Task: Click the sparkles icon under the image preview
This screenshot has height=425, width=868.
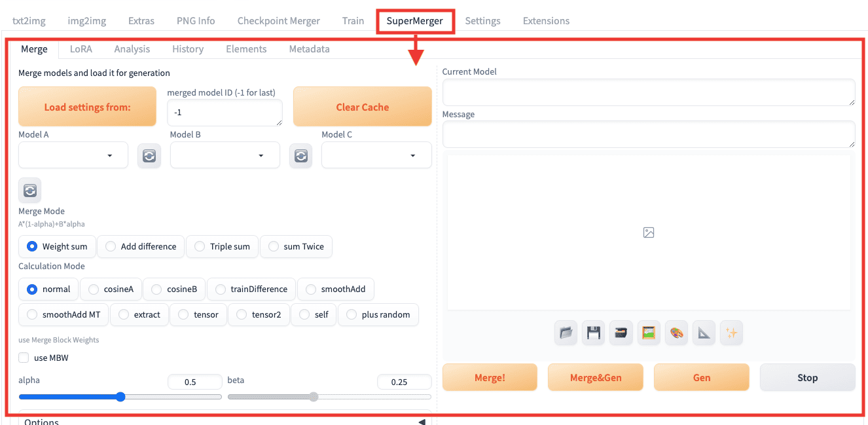Action: point(731,333)
